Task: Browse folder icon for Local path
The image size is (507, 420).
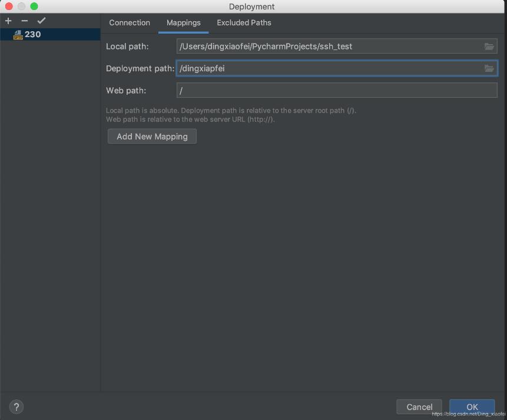Action: tap(489, 46)
